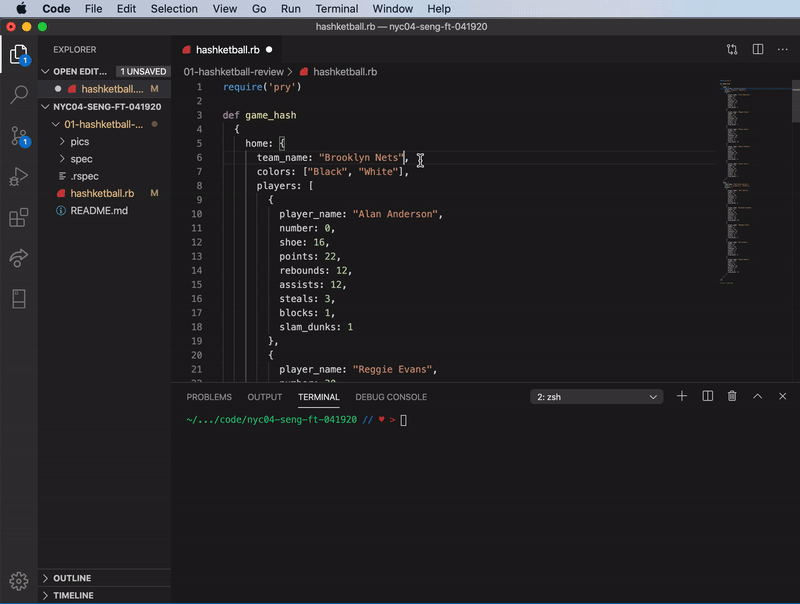Viewport: 800px width, 604px height.
Task: Create a new terminal with plus icon
Action: click(x=682, y=396)
